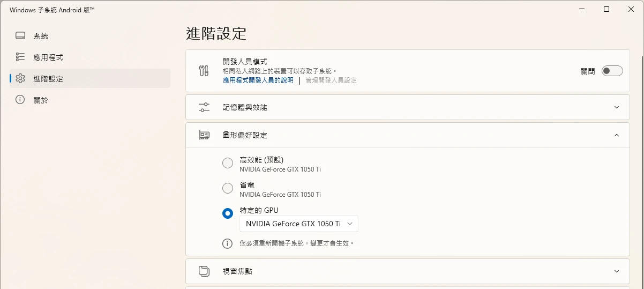Click the 管理開發人員設定 link
644x289 pixels.
pos(331,80)
